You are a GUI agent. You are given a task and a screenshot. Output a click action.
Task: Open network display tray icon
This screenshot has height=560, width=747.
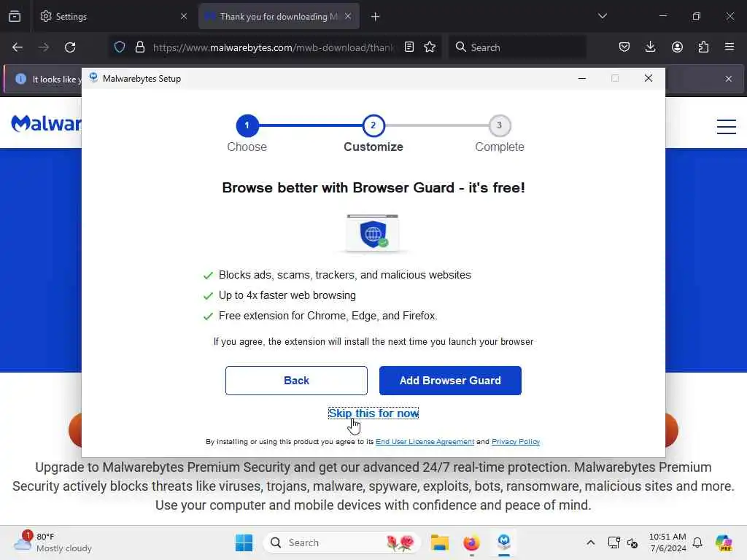tap(614, 542)
